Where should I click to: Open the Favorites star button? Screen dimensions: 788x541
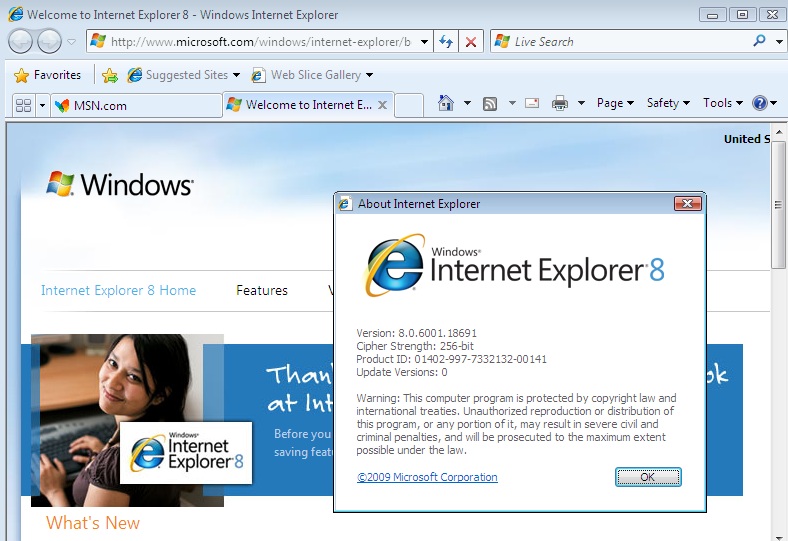point(47,75)
